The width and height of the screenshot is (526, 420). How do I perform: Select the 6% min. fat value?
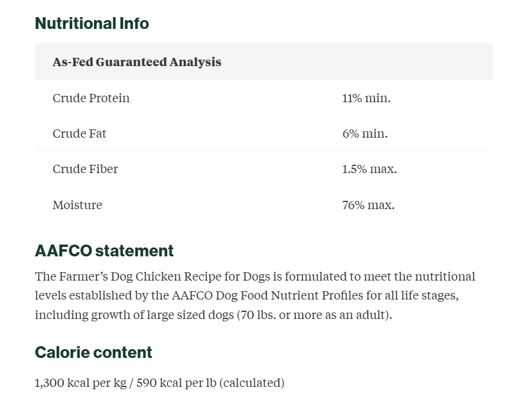point(365,134)
